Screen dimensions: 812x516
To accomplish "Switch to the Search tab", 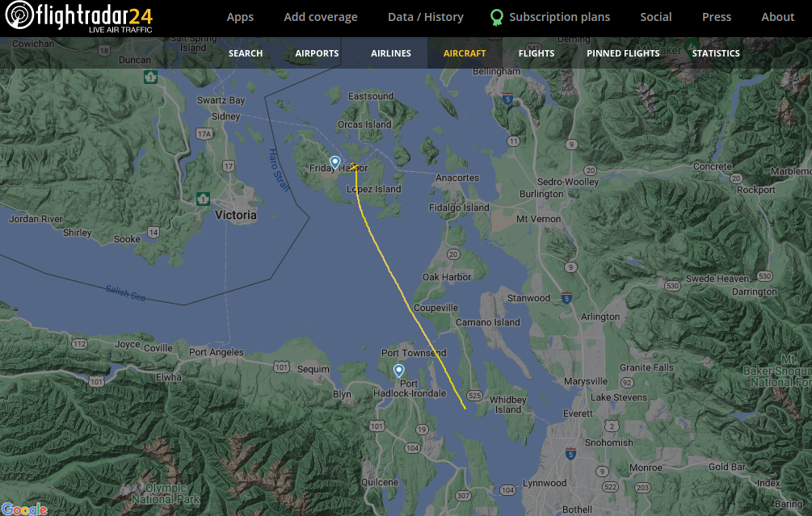I will click(246, 53).
